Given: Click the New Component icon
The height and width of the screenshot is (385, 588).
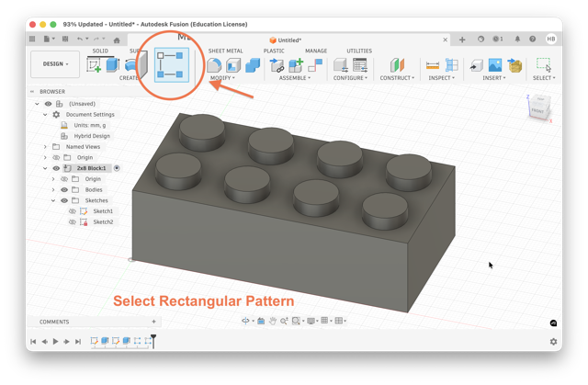Looking at the screenshot, I should pyautogui.click(x=296, y=65).
